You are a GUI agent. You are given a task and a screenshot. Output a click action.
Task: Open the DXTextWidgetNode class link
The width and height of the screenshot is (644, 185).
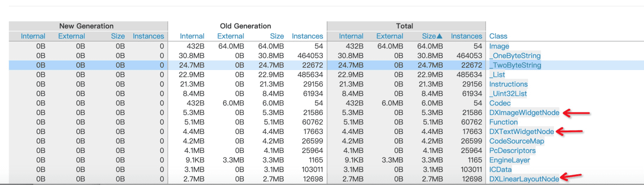521,132
